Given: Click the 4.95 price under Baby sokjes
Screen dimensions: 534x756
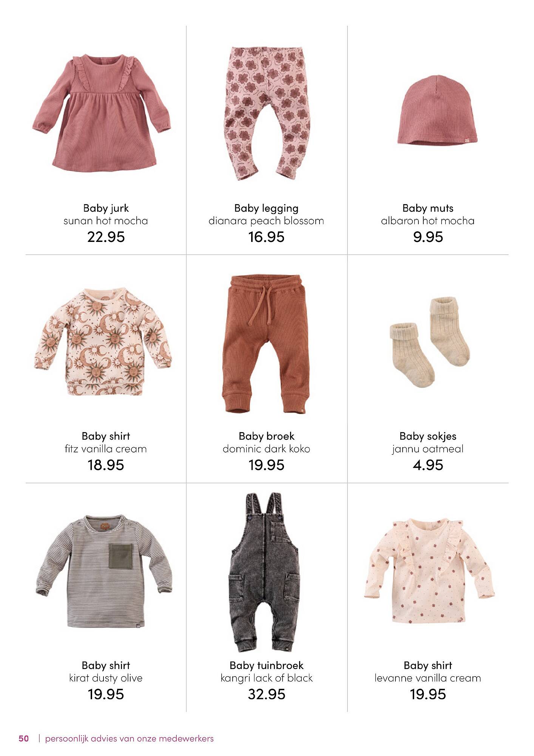Looking at the screenshot, I should click(428, 465).
